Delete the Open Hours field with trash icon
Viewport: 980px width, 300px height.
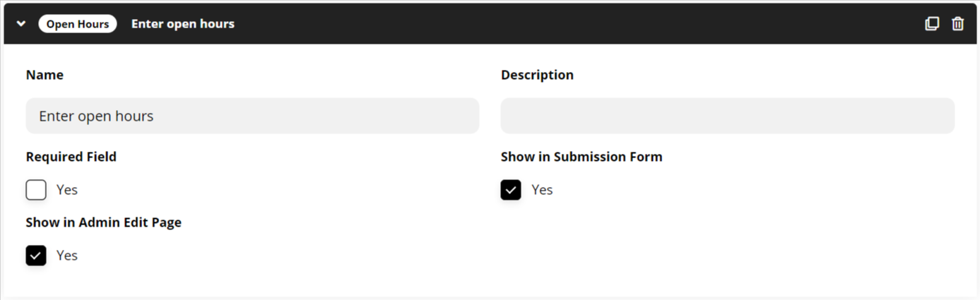pyautogui.click(x=957, y=23)
